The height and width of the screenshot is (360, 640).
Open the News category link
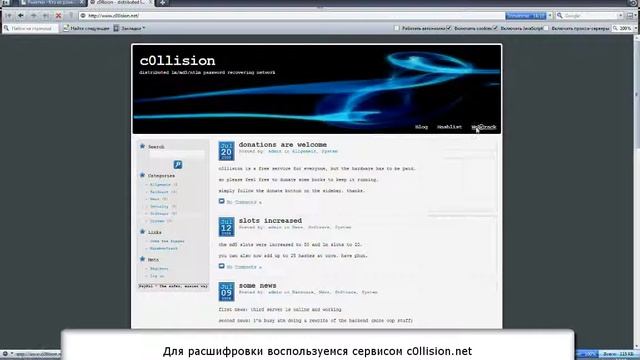(154, 199)
